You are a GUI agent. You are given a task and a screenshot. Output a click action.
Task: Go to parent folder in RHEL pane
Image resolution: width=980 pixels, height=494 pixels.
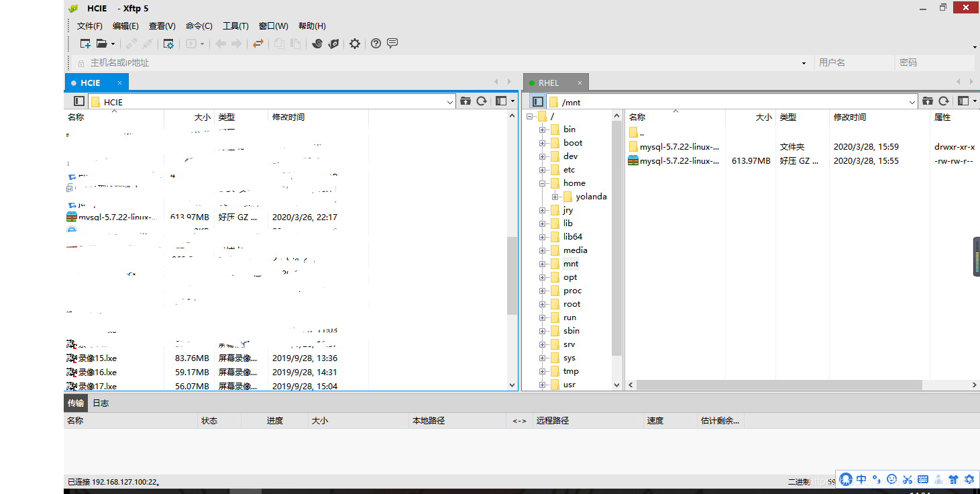[x=928, y=101]
